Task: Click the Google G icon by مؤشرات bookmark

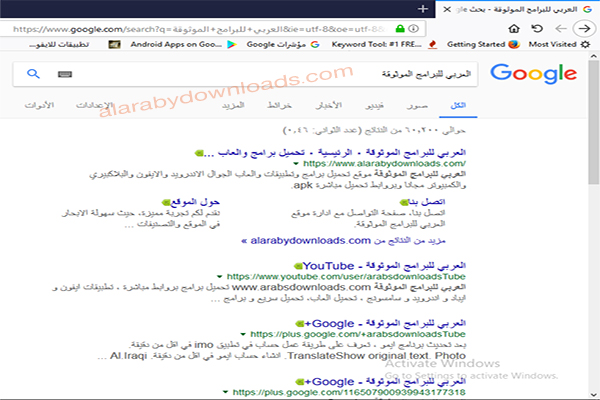Action: tap(315, 44)
